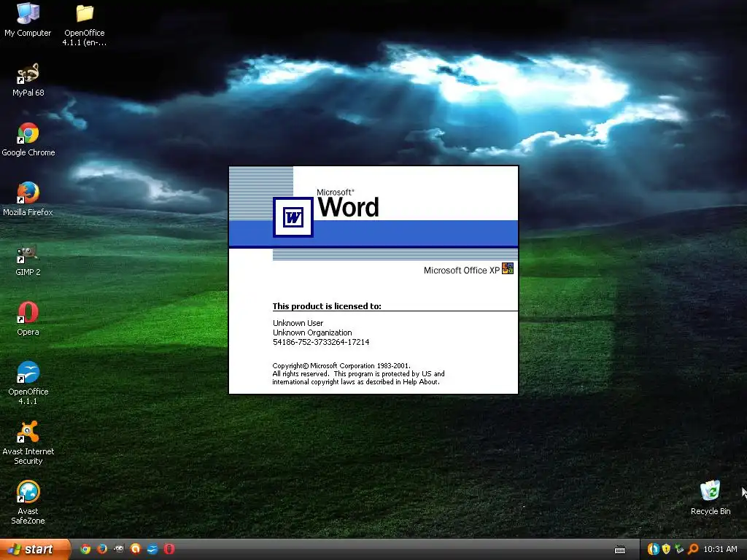
Task: Select the Avast SafeZone desktop shortcut
Action: [x=28, y=503]
